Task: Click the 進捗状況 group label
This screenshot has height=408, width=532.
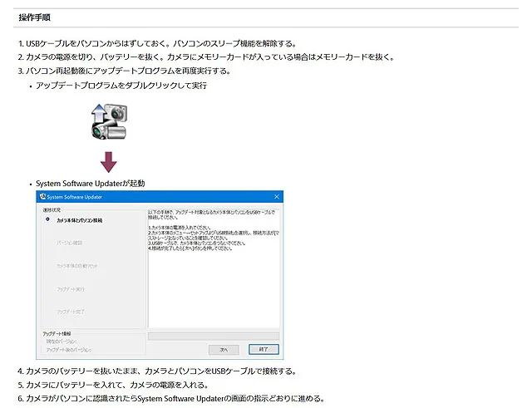Action: pyautogui.click(x=52, y=210)
